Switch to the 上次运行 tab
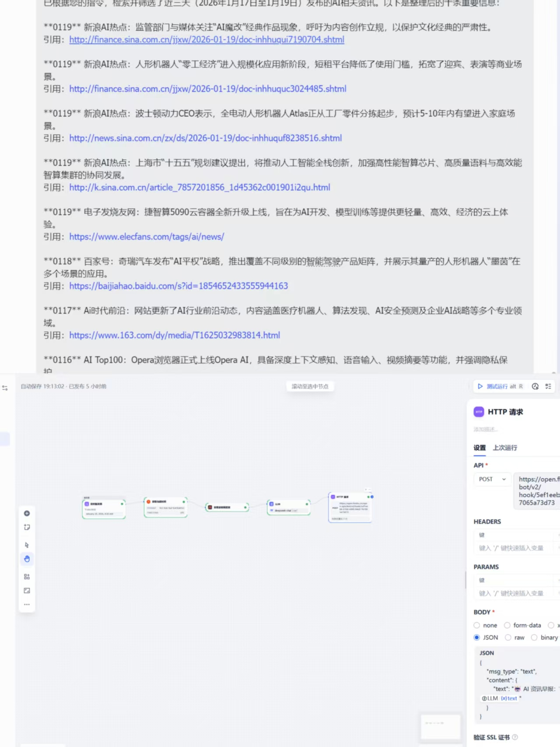Screen dimensions: 560x747 505,447
